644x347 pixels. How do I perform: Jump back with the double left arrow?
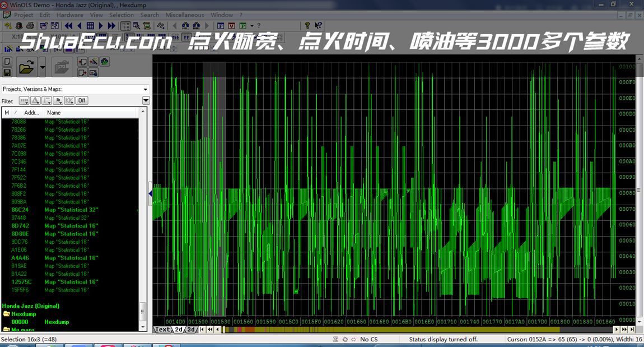click(68, 26)
